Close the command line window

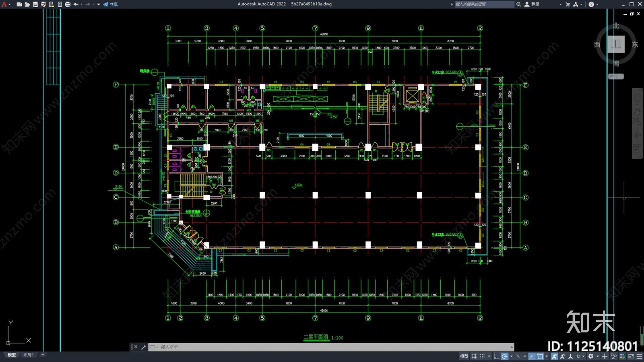coord(136,347)
